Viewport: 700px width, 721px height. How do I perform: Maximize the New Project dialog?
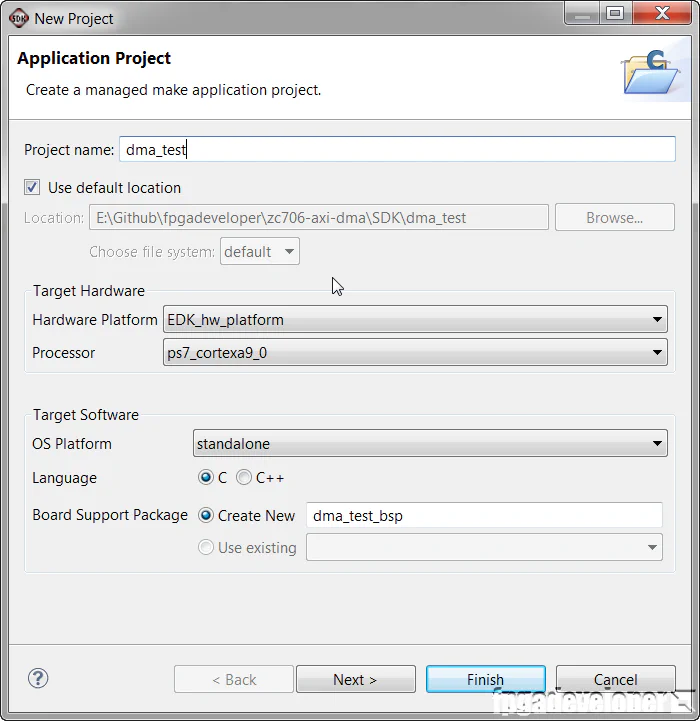click(x=615, y=13)
